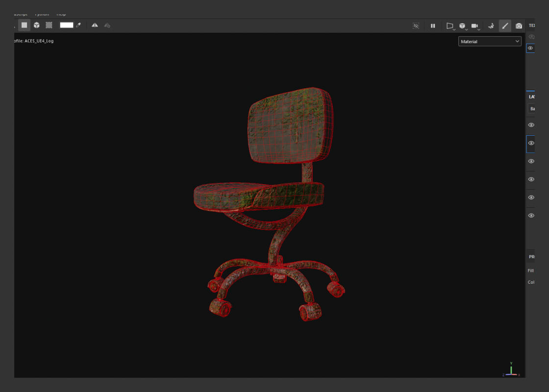Hide the top layer in the Layers panel
This screenshot has height=392, width=549.
(x=531, y=125)
